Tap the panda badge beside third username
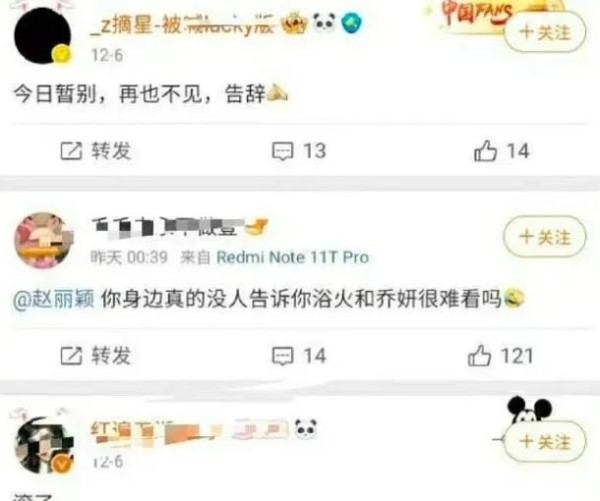 click(x=306, y=429)
